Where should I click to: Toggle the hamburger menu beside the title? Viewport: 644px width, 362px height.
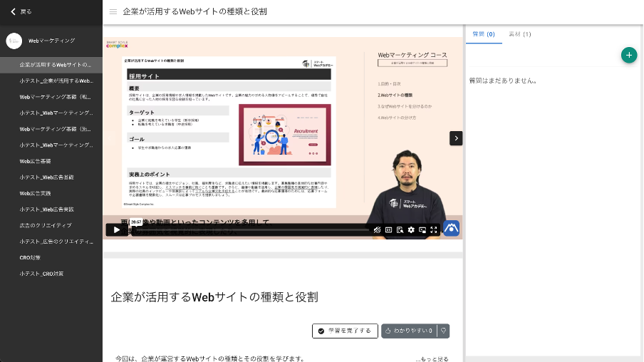[113, 12]
